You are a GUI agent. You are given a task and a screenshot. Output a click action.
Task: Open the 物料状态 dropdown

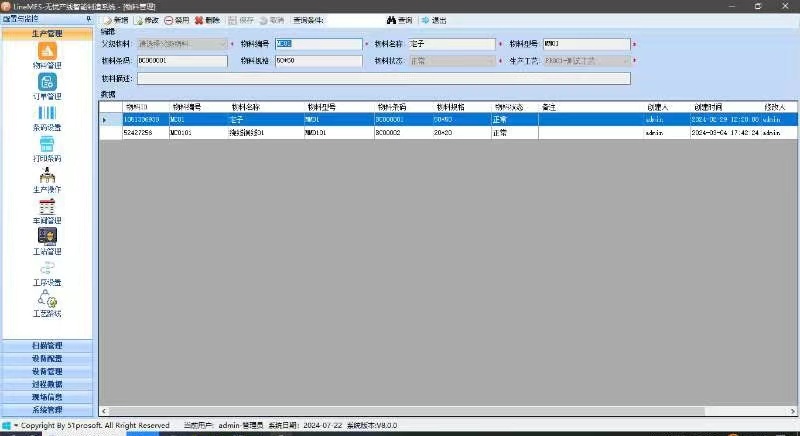(452, 61)
